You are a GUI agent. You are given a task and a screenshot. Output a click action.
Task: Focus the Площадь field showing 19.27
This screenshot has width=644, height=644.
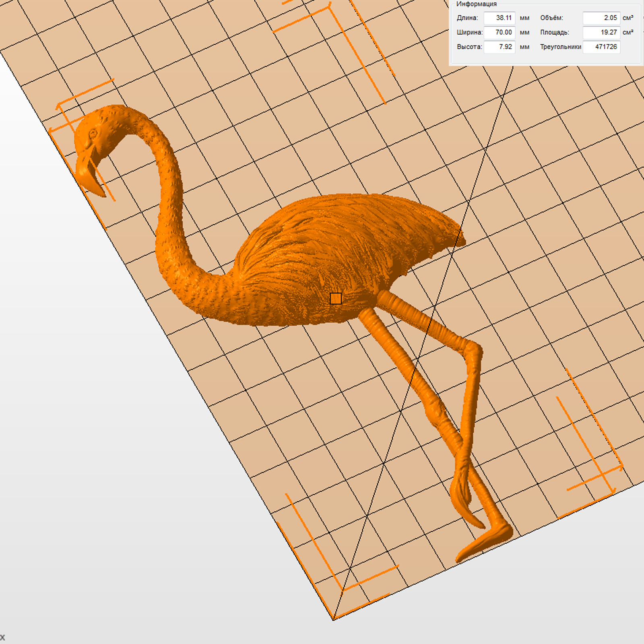tap(601, 33)
